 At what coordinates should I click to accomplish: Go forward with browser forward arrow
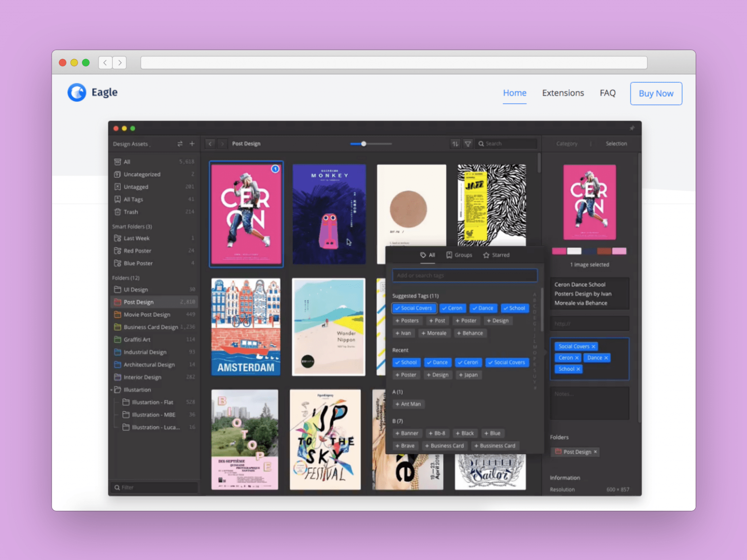pyautogui.click(x=120, y=63)
